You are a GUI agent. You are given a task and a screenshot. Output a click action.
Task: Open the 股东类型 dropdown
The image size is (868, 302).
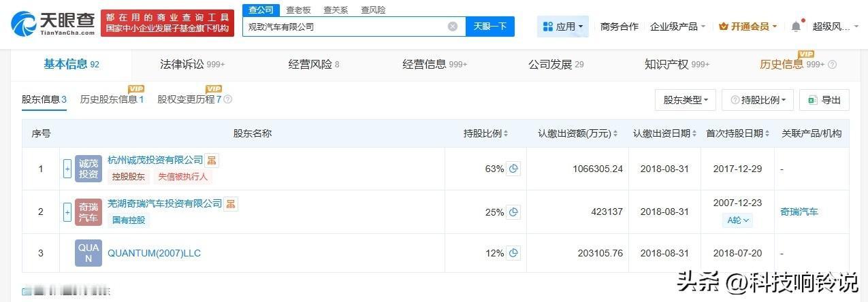686,100
